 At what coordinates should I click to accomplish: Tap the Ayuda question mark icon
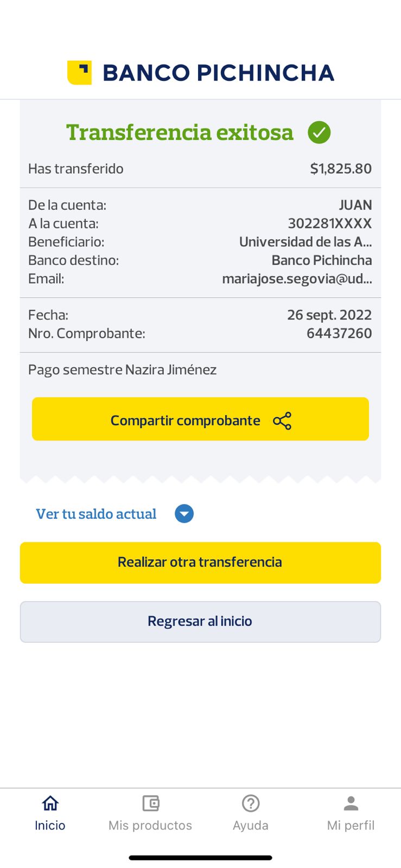click(251, 803)
